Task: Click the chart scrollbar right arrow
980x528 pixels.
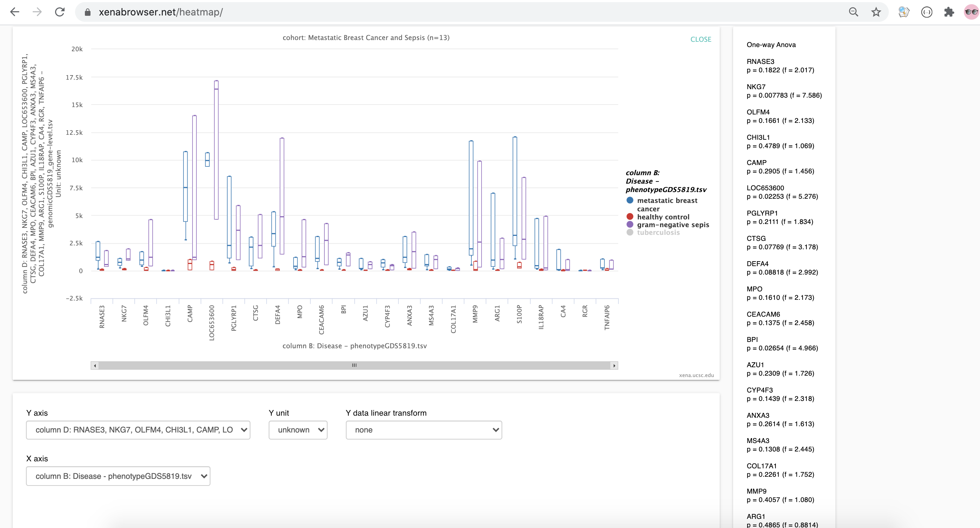Action: coord(614,365)
